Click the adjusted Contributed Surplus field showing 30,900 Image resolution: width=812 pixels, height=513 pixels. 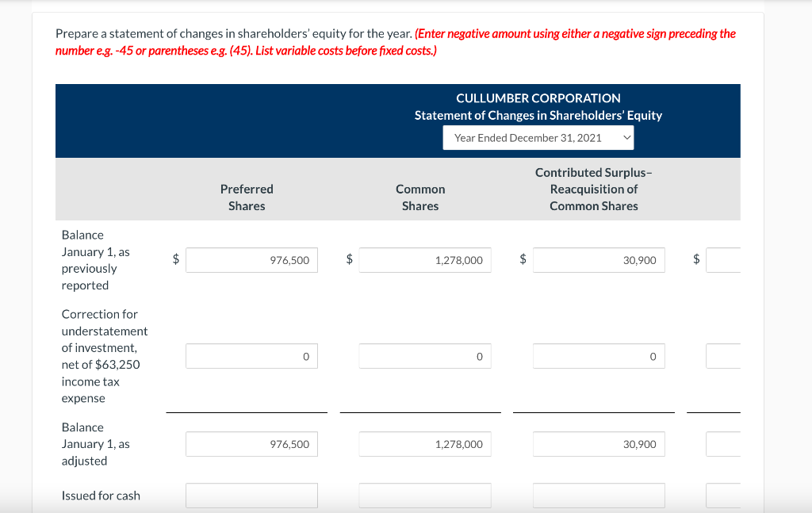pyautogui.click(x=599, y=444)
